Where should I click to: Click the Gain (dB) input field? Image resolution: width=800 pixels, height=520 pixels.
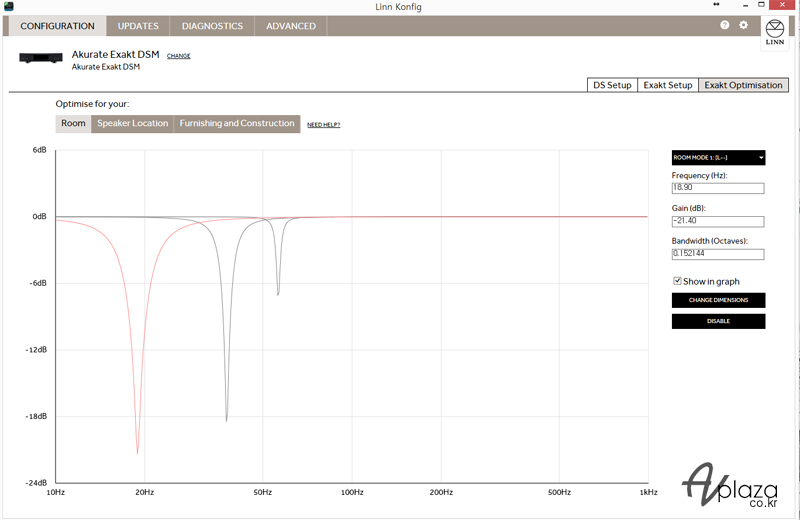(718, 221)
